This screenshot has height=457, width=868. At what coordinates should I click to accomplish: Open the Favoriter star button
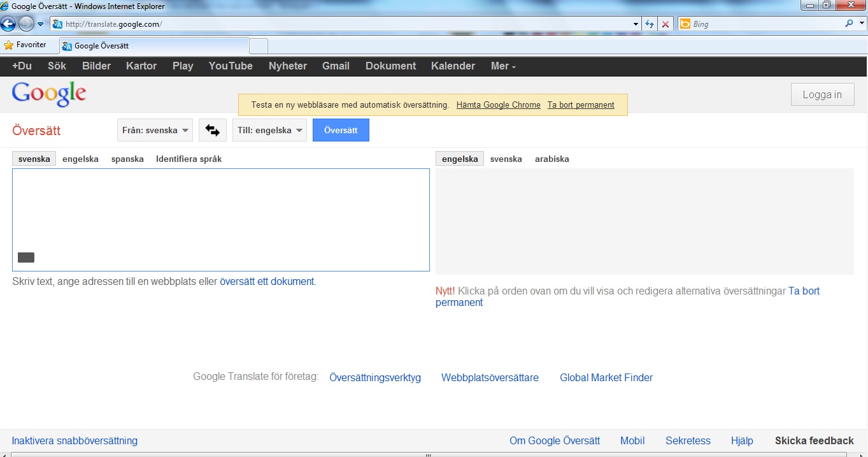25,45
